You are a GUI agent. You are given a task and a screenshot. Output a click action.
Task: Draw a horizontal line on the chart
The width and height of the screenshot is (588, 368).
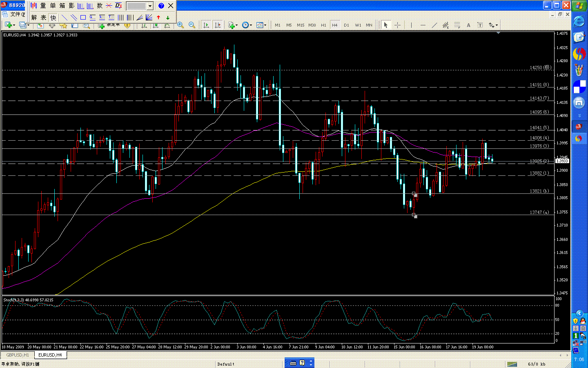click(423, 25)
